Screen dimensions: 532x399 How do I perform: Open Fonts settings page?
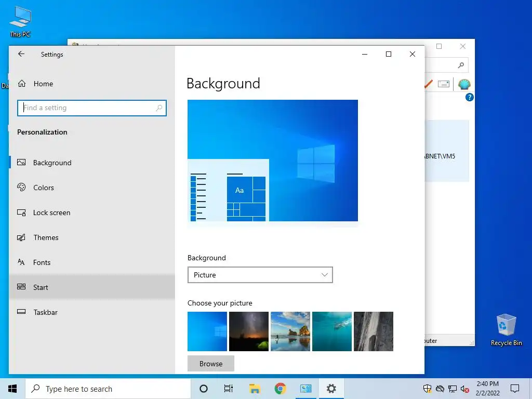pyautogui.click(x=92, y=262)
